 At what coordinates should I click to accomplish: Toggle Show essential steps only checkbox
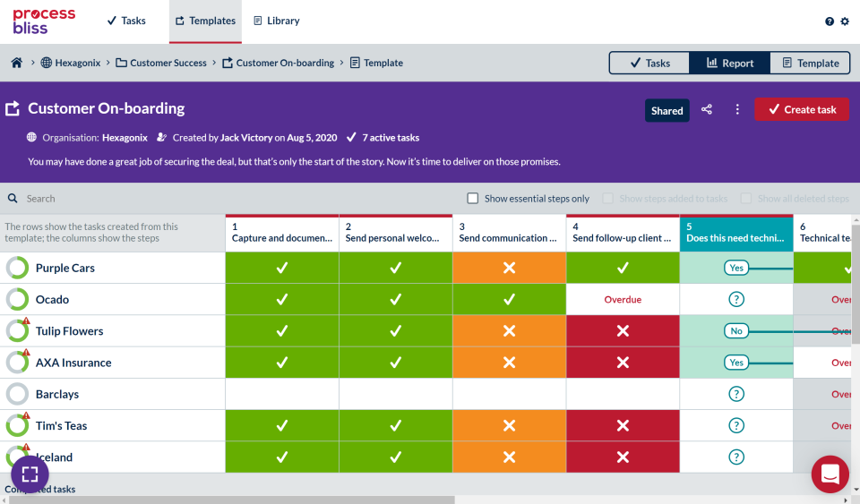click(472, 199)
